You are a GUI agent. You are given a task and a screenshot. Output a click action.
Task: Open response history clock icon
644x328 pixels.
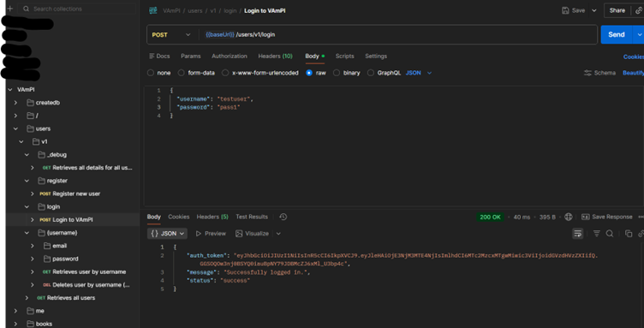pos(283,217)
